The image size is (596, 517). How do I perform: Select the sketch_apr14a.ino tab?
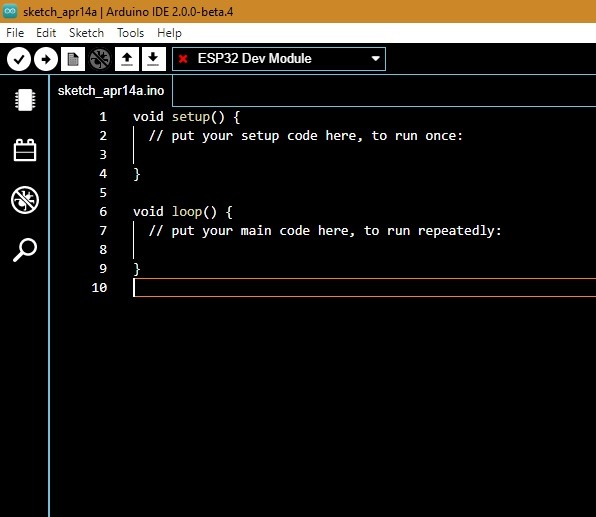click(111, 91)
